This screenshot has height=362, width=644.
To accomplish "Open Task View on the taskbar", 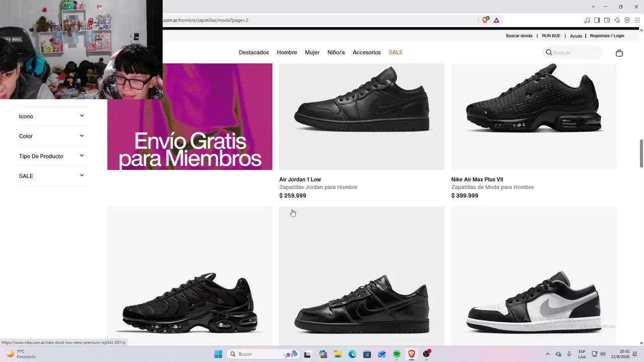I will tap(307, 354).
